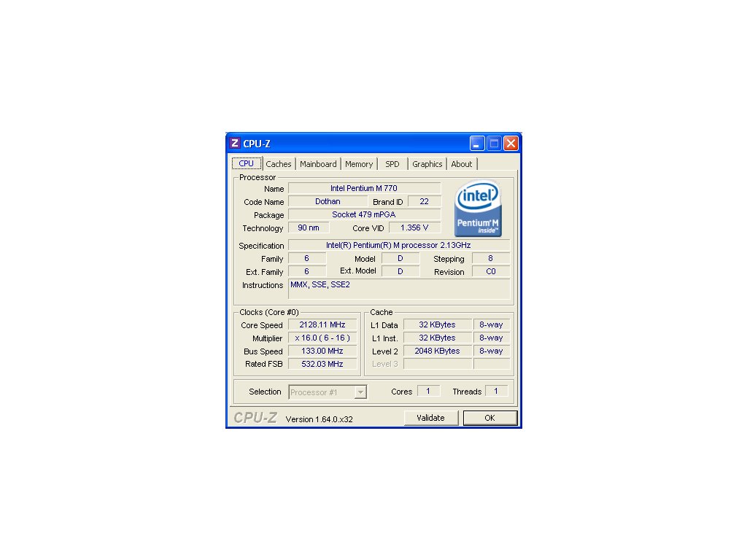The image size is (747, 560).
Task: Open the About tab
Action: coord(462,164)
